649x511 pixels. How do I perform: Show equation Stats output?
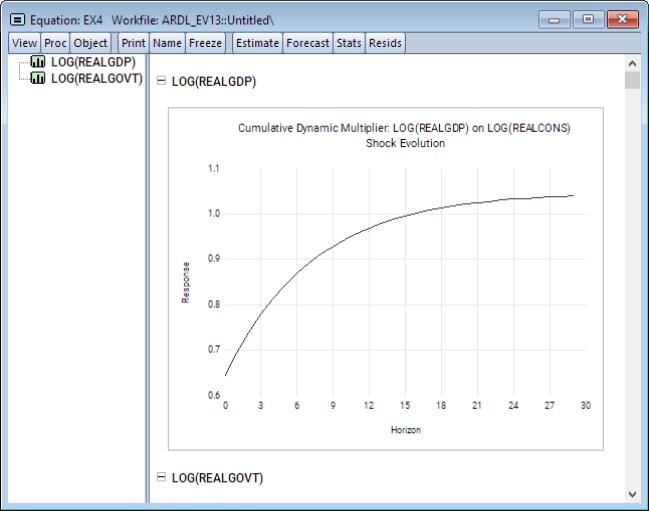click(x=349, y=43)
